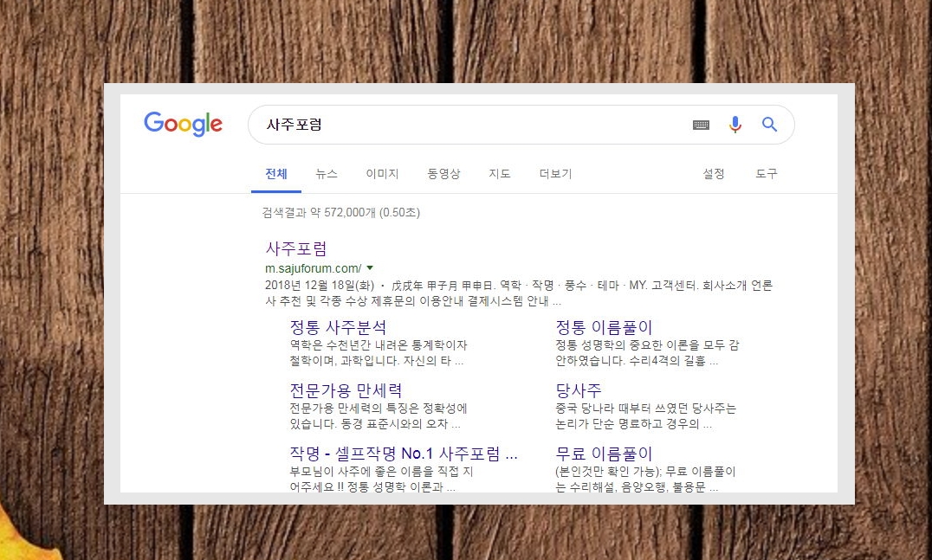This screenshot has height=560, width=932.
Task: Open the 사주포럼 result title link
Action: [x=296, y=248]
